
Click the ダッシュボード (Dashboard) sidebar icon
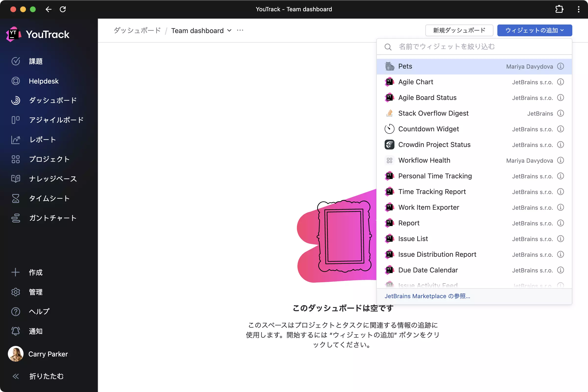coord(16,100)
